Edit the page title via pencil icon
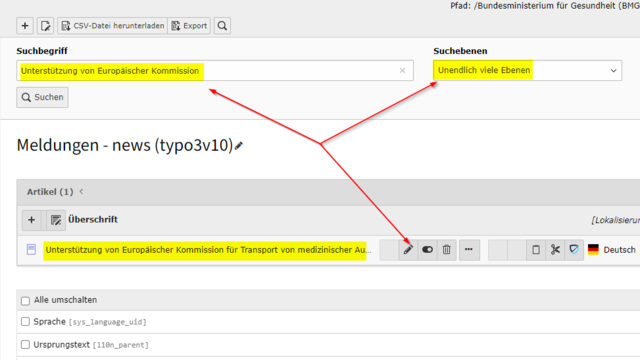 239,146
